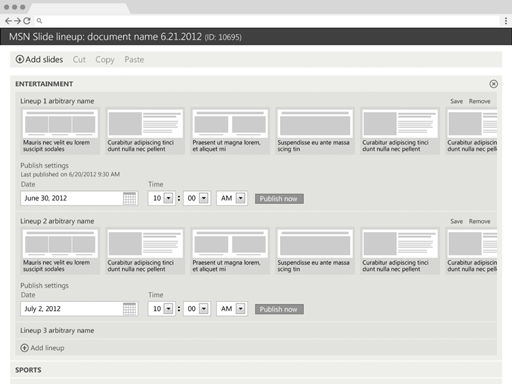Image resolution: width=512 pixels, height=384 pixels.
Task: Click the browser tab
Action: (x=78, y=8)
